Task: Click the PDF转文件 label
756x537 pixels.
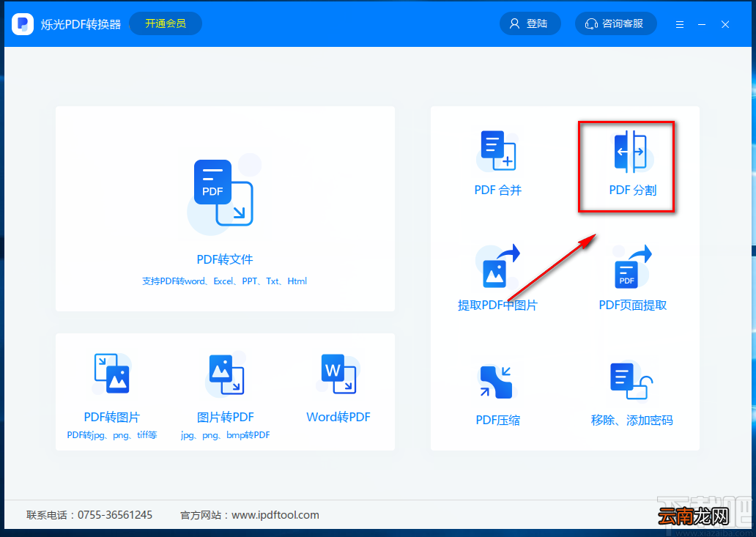Action: click(225, 259)
